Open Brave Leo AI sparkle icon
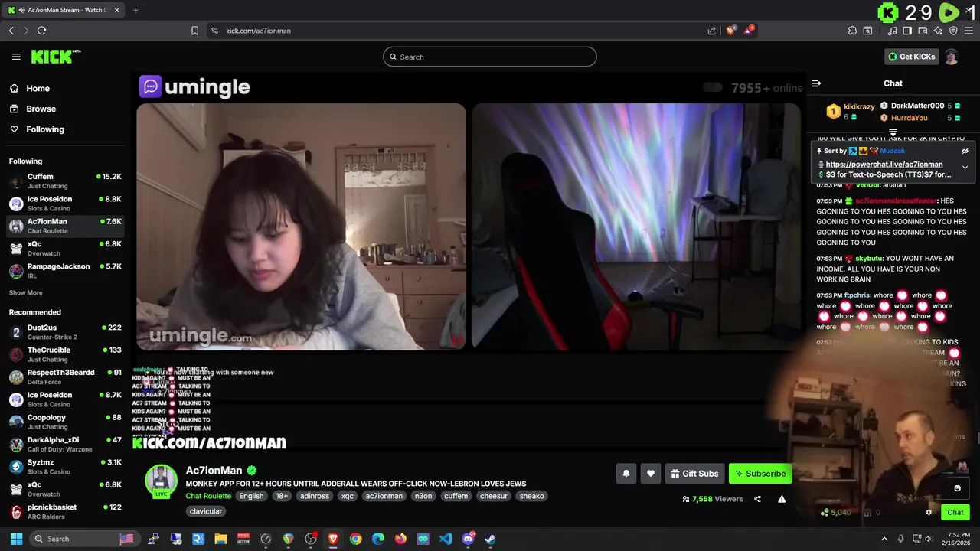 [938, 31]
